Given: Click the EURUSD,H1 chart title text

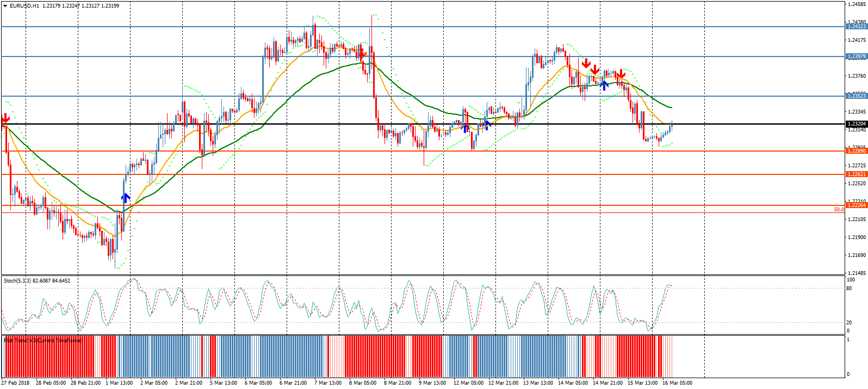Looking at the screenshot, I should 24,6.
